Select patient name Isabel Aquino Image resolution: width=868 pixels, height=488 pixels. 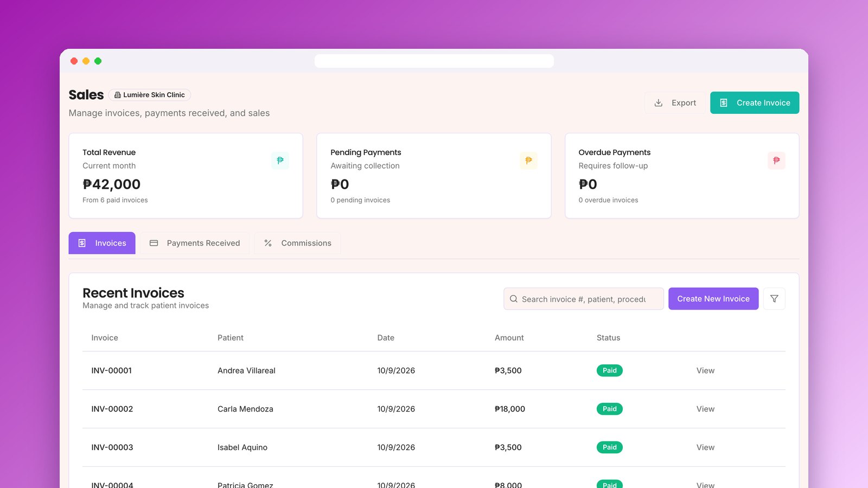(x=242, y=447)
